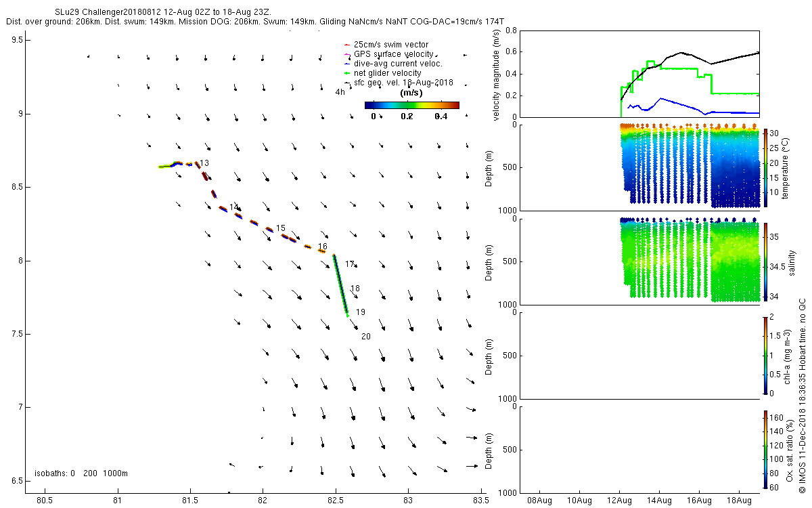Click the '10Aug' date tick label

coord(580,501)
